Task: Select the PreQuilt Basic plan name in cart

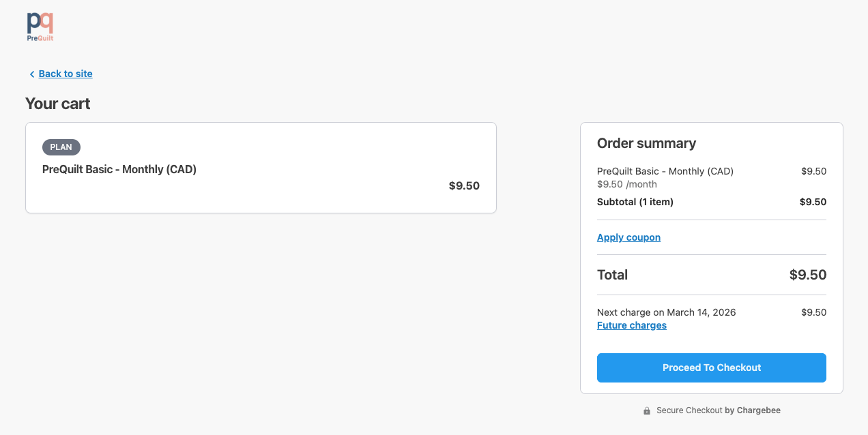Action: coord(119,169)
